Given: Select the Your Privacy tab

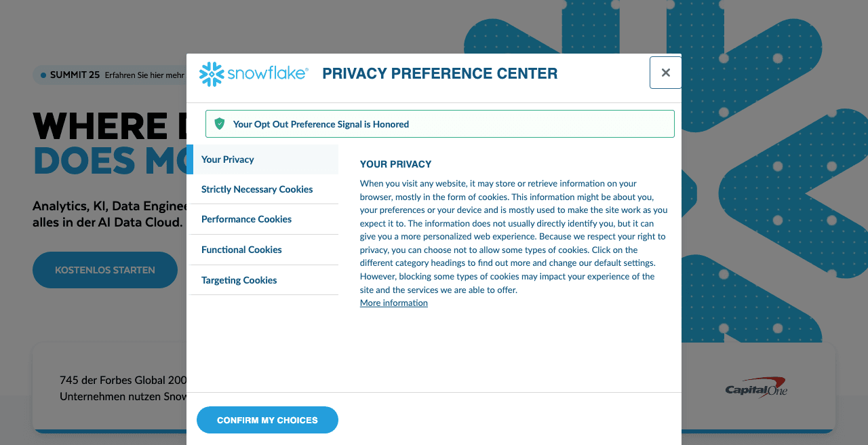Looking at the screenshot, I should [x=228, y=159].
